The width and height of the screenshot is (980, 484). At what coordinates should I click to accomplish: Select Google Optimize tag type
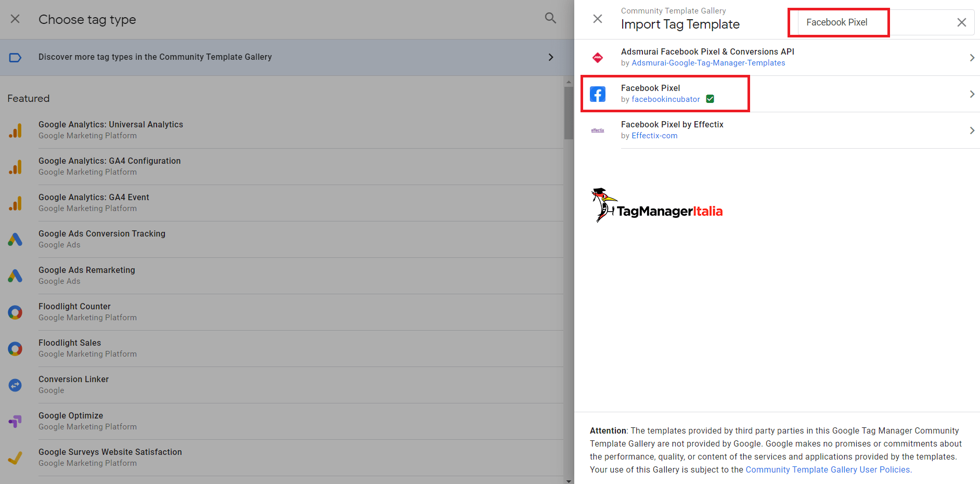point(281,422)
